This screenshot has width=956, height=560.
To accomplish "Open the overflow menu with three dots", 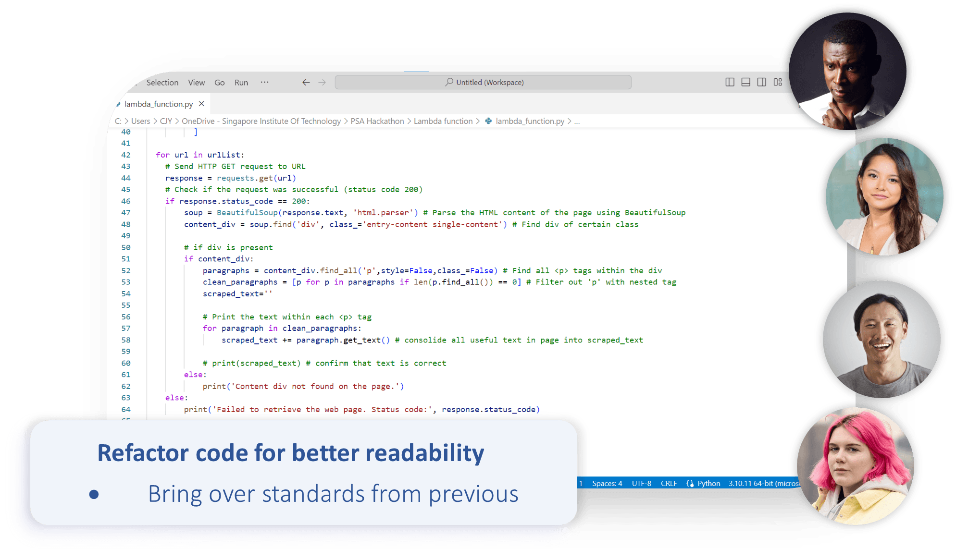I will (x=264, y=82).
